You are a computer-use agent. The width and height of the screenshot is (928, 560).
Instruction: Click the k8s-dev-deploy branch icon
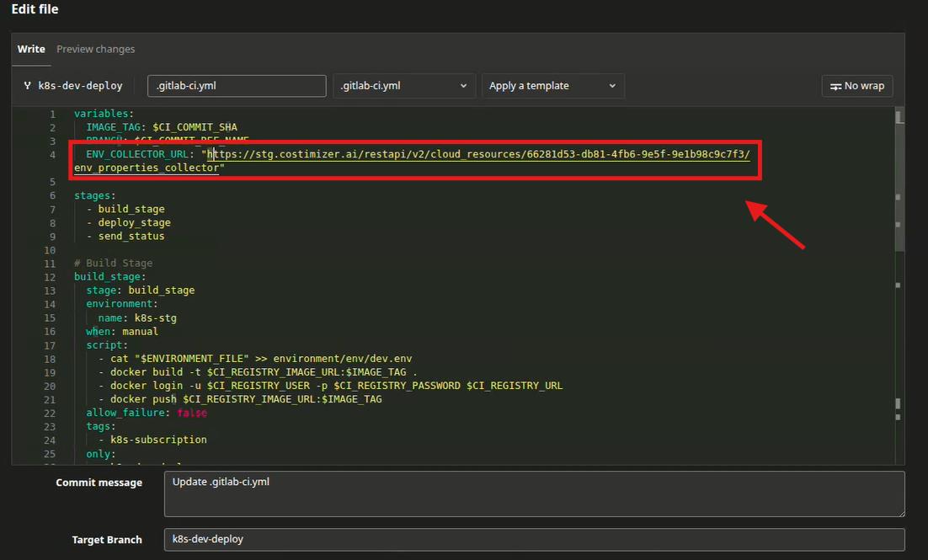(27, 86)
